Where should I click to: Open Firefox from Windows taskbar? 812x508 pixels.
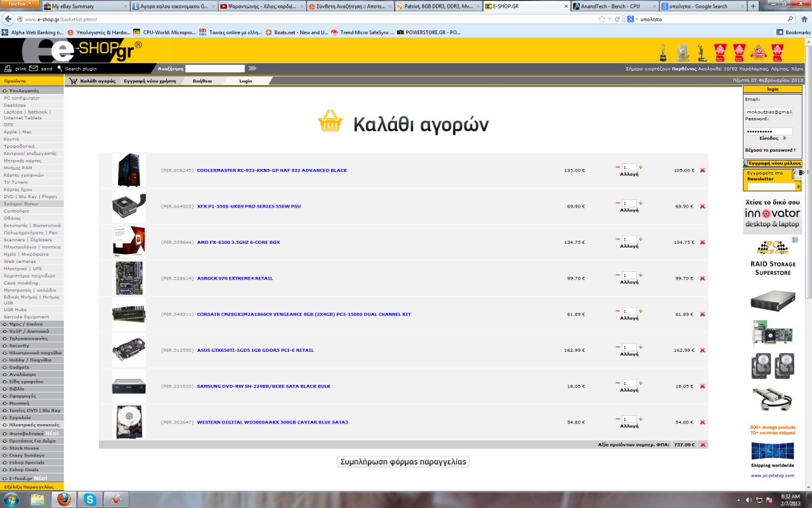click(63, 500)
